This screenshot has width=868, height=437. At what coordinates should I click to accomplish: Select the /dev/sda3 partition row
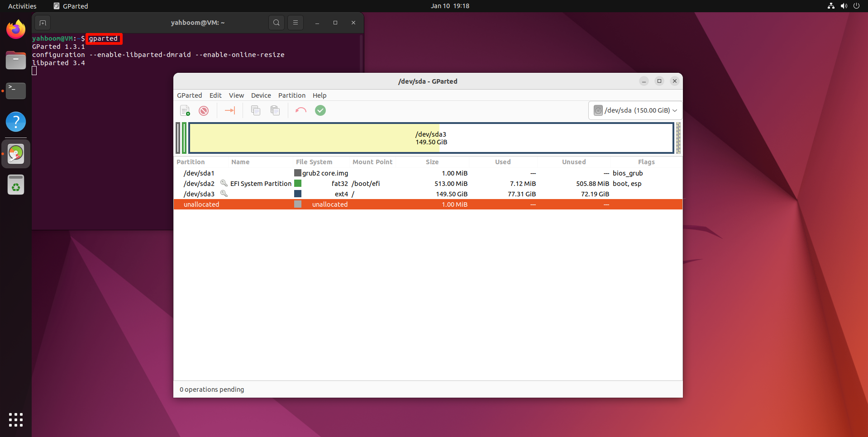pyautogui.click(x=428, y=194)
